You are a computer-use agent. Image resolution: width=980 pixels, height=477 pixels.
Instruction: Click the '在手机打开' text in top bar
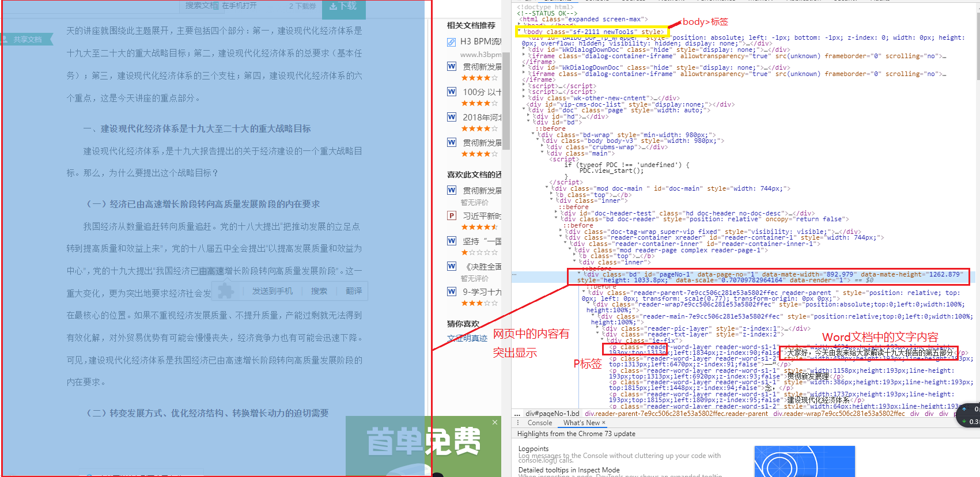pyautogui.click(x=239, y=5)
